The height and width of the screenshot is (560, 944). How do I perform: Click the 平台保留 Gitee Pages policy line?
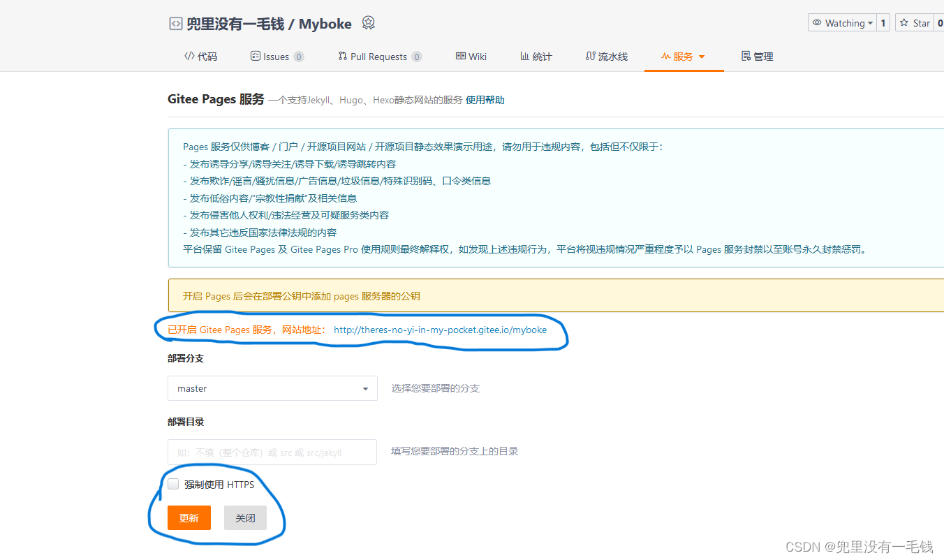526,249
